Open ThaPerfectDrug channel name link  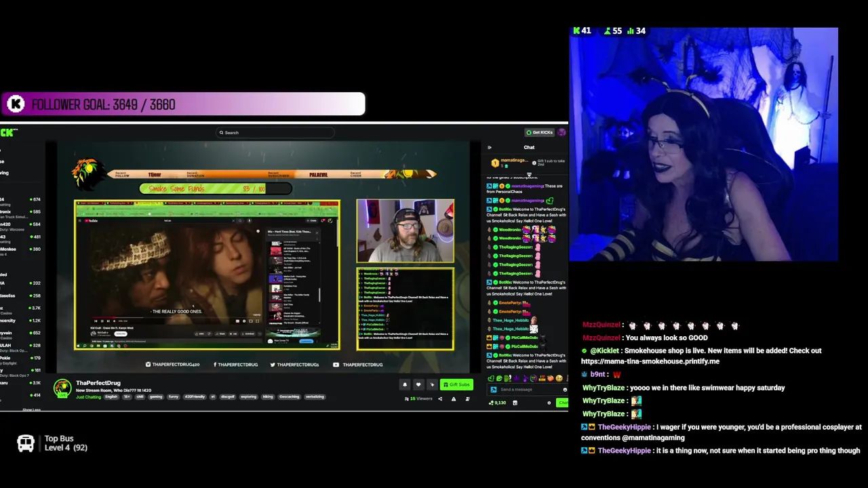pyautogui.click(x=98, y=383)
